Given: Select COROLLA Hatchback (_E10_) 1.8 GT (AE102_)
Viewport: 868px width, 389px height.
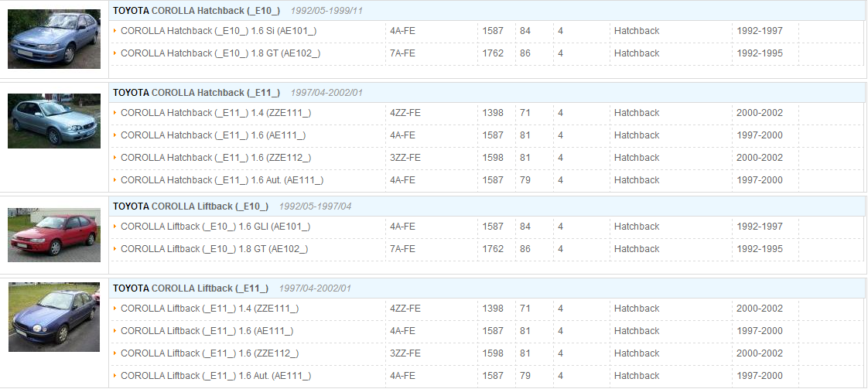Looking at the screenshot, I should pos(220,53).
